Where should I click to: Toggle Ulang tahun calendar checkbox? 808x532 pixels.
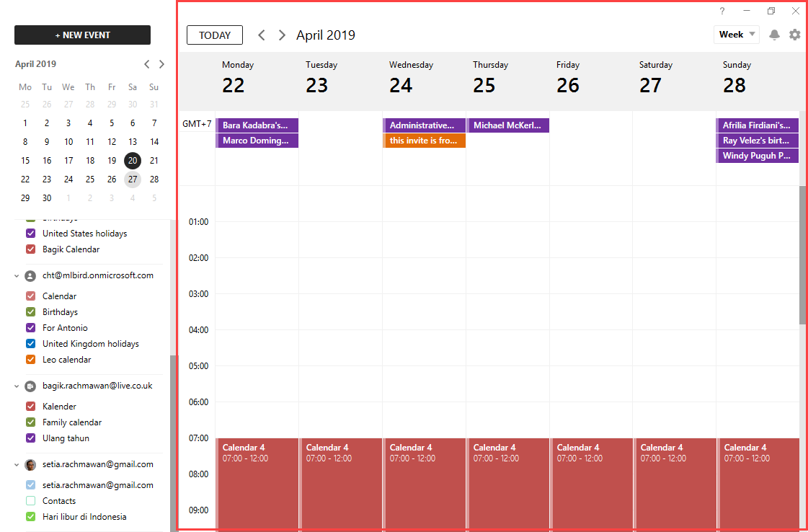click(30, 438)
